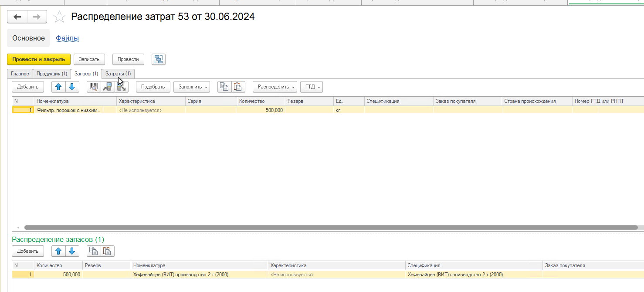Select Хефевайцен cell in Спецификация column
644x292 pixels.
pyautogui.click(x=474, y=275)
